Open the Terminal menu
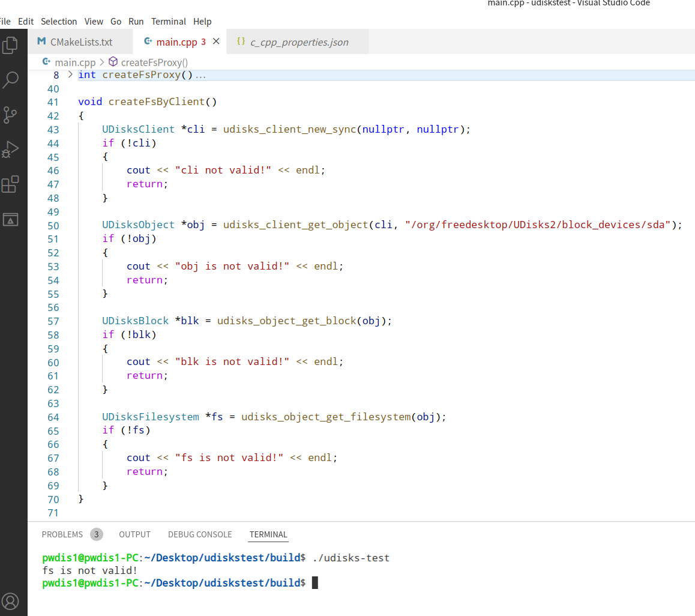The image size is (695, 616). [x=169, y=21]
